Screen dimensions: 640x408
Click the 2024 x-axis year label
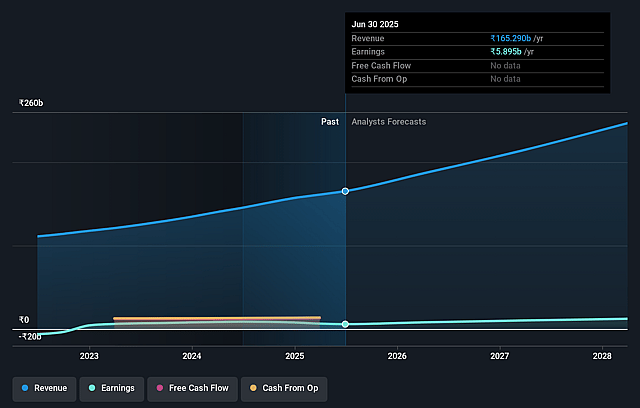pos(192,356)
